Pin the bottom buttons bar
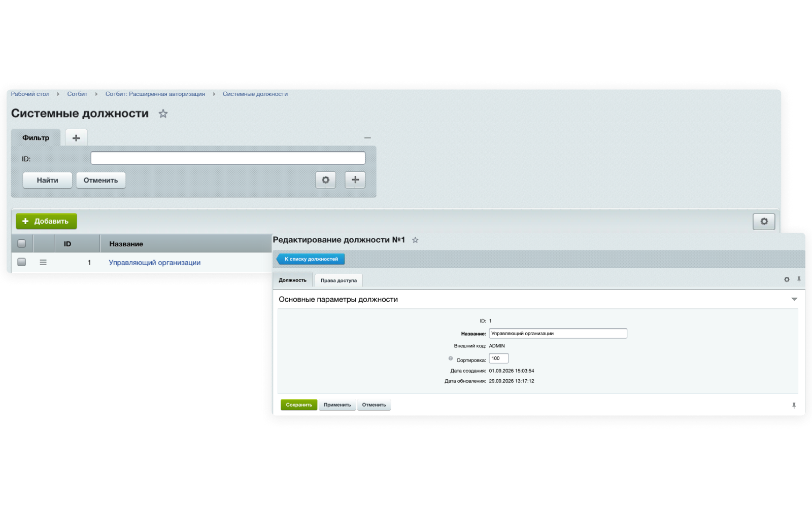This screenshot has width=812, height=505. tap(794, 405)
